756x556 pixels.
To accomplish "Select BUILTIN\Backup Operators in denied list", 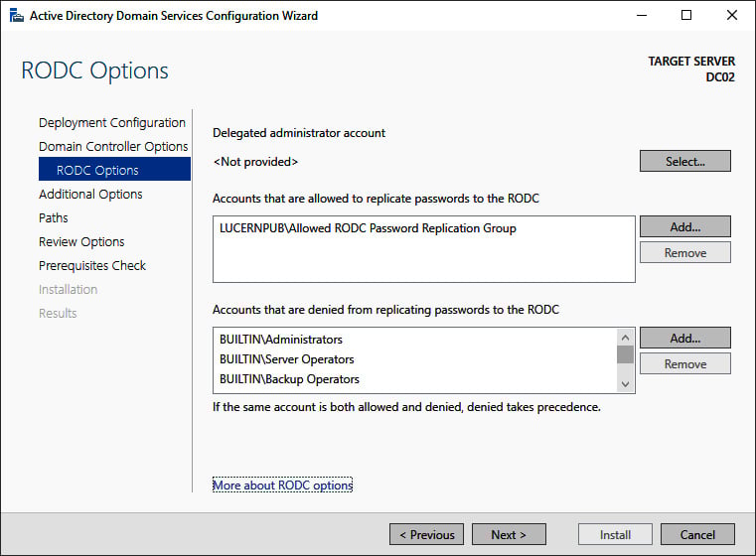I will pos(289,379).
